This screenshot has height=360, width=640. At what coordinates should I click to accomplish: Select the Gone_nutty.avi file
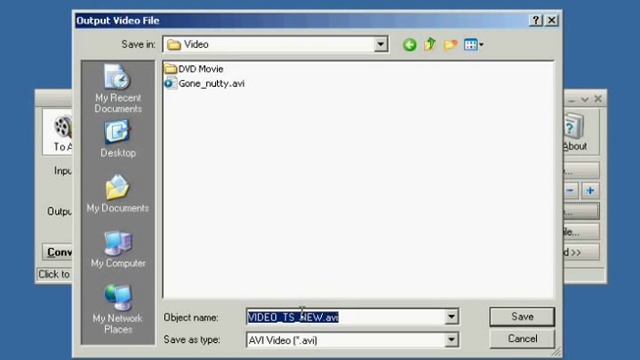click(x=204, y=83)
